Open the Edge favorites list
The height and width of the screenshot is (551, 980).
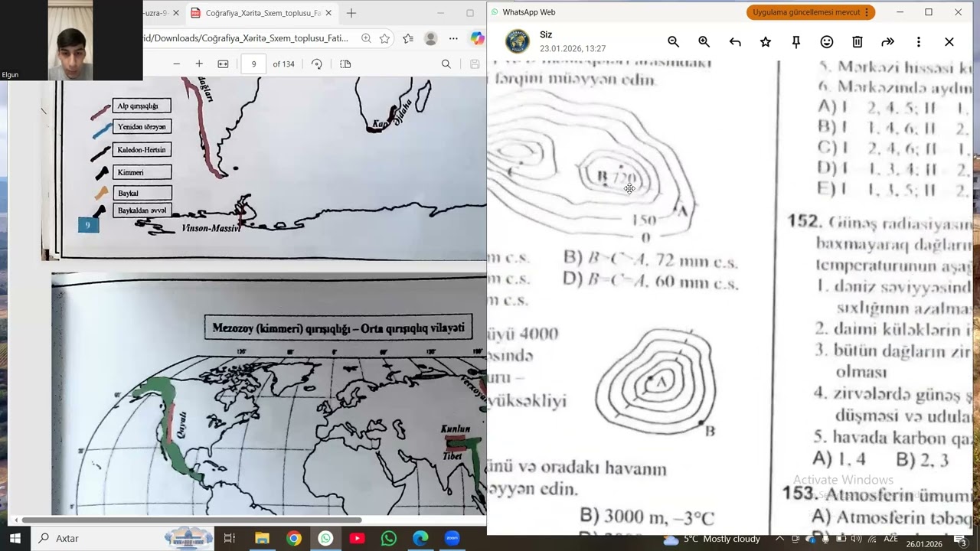408,38
